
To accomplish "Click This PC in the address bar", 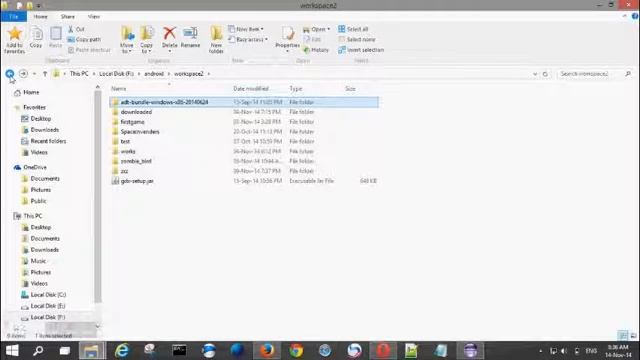I will [x=79, y=74].
